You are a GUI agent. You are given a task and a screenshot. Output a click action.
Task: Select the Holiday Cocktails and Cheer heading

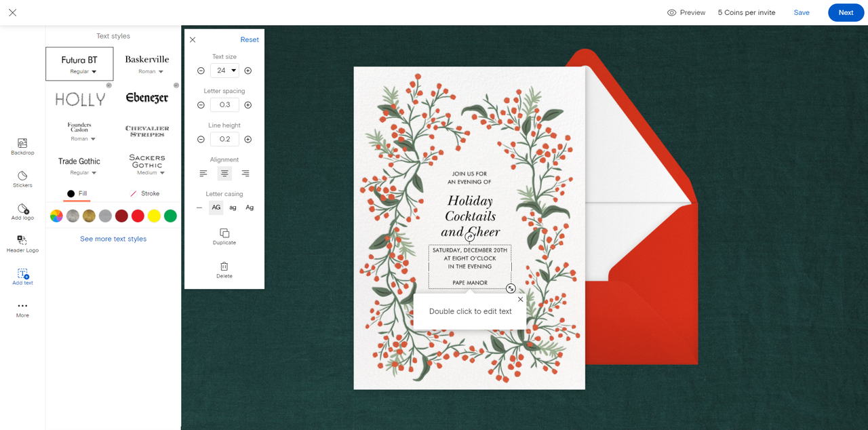tap(470, 216)
